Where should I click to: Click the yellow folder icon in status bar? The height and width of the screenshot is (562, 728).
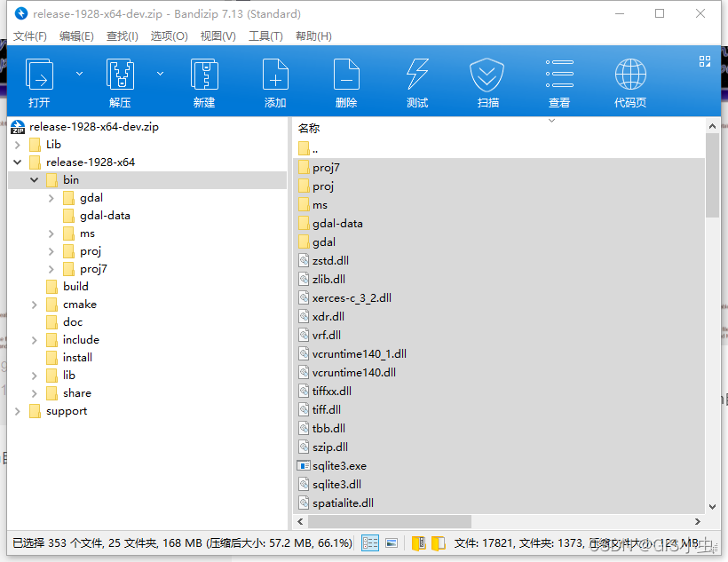[439, 543]
